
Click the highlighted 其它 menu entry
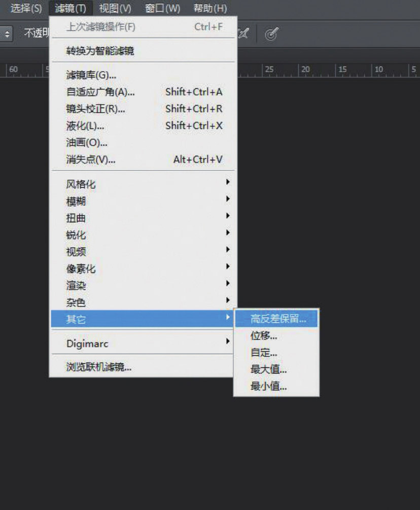click(143, 319)
